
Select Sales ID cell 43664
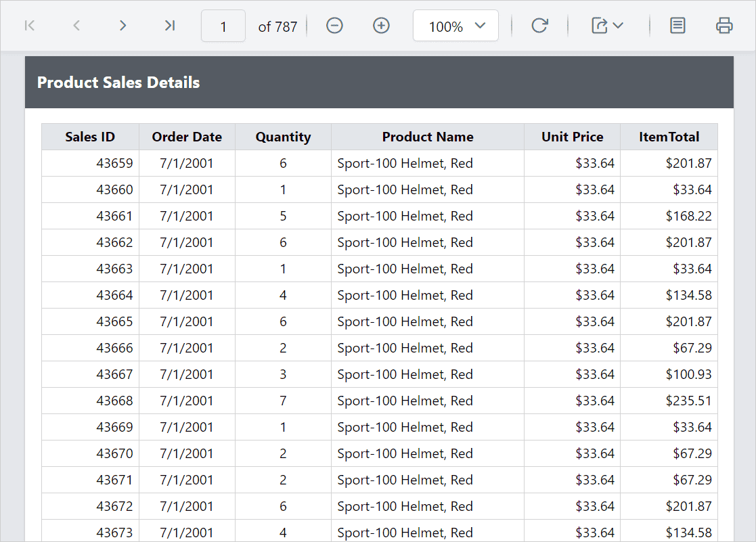tap(90, 295)
